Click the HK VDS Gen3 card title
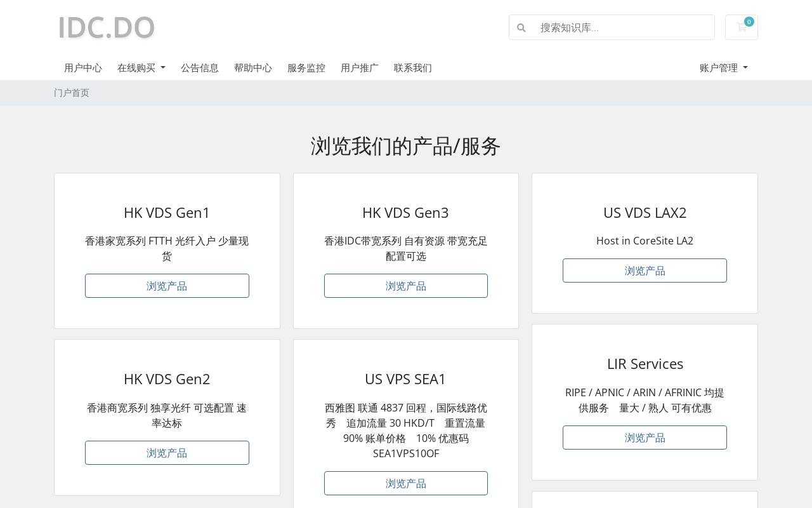Screen dimensions: 812x508 406,213
